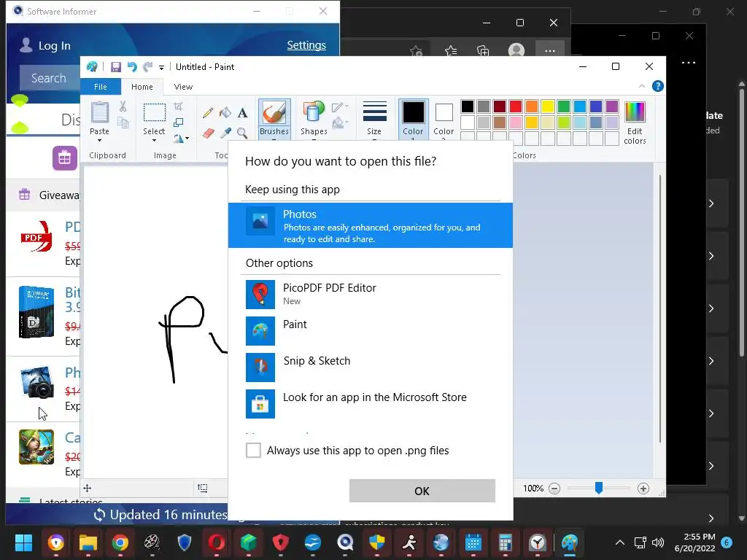Choose Look for an app in Microsoft Store
747x560 pixels.
coord(371,404)
